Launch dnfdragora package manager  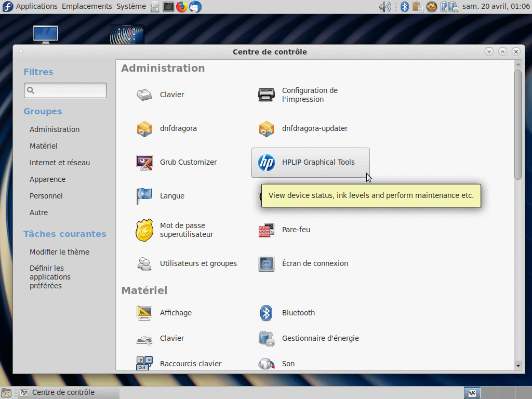[x=166, y=129]
